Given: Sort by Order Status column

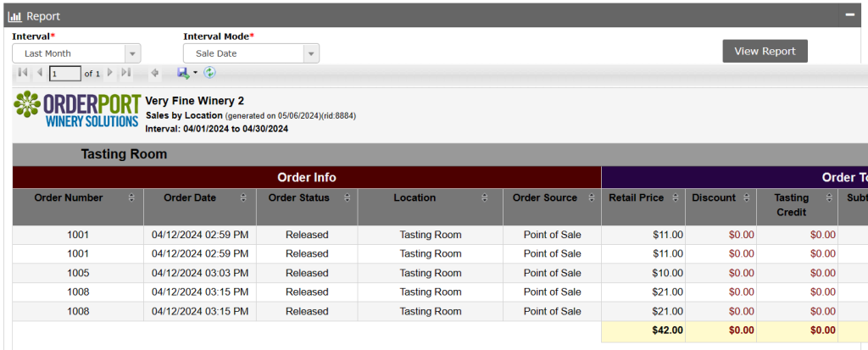Looking at the screenshot, I should [x=348, y=198].
